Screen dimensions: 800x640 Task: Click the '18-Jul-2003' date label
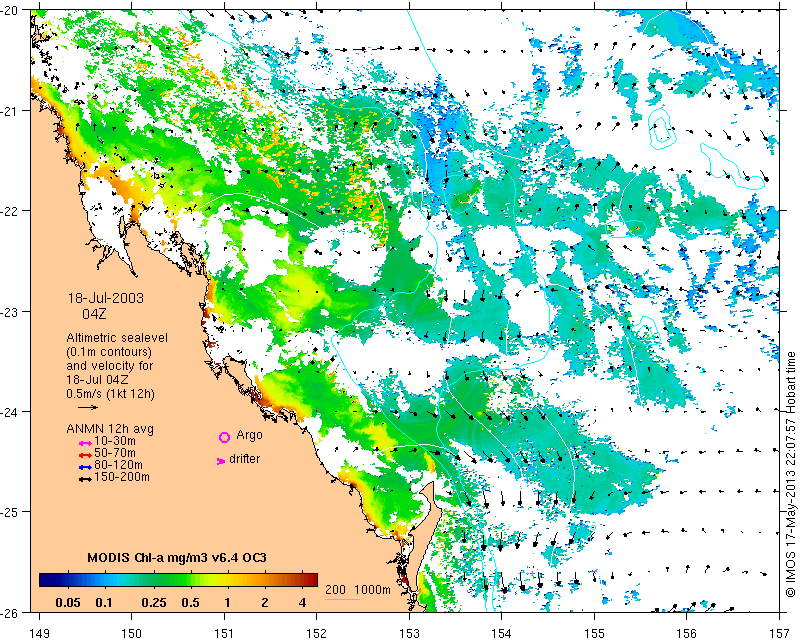106,298
